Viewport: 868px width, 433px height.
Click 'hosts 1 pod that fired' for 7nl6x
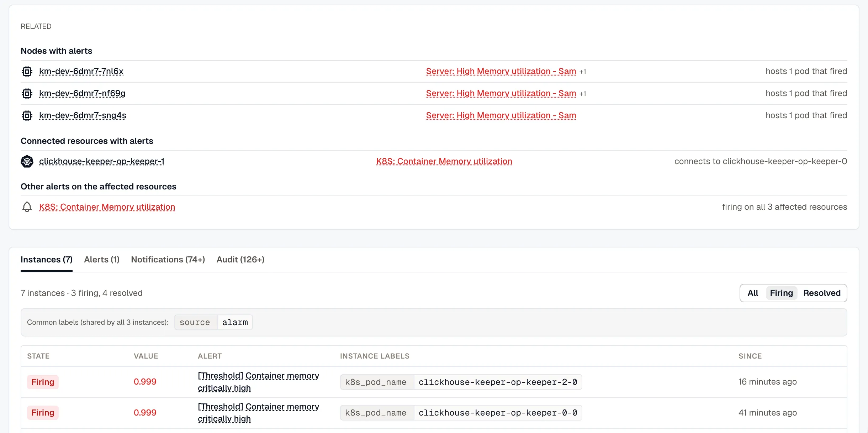pos(806,71)
